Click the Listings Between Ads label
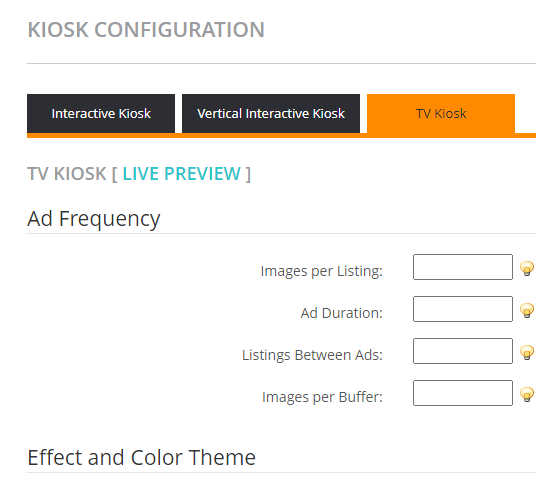This screenshot has width=536, height=479. (312, 355)
